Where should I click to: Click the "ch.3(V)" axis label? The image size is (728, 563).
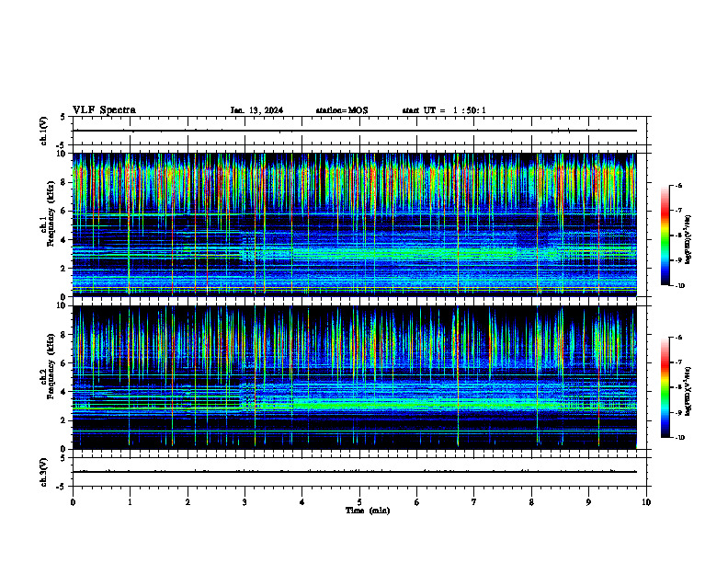43,472
